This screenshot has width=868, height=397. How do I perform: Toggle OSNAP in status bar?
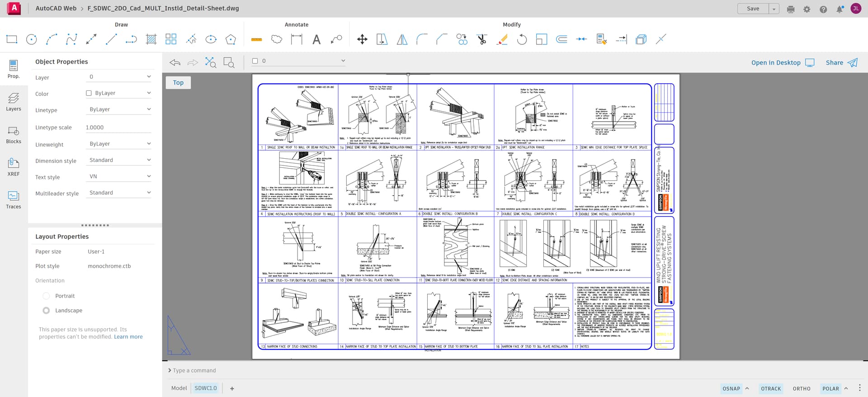[x=731, y=388]
